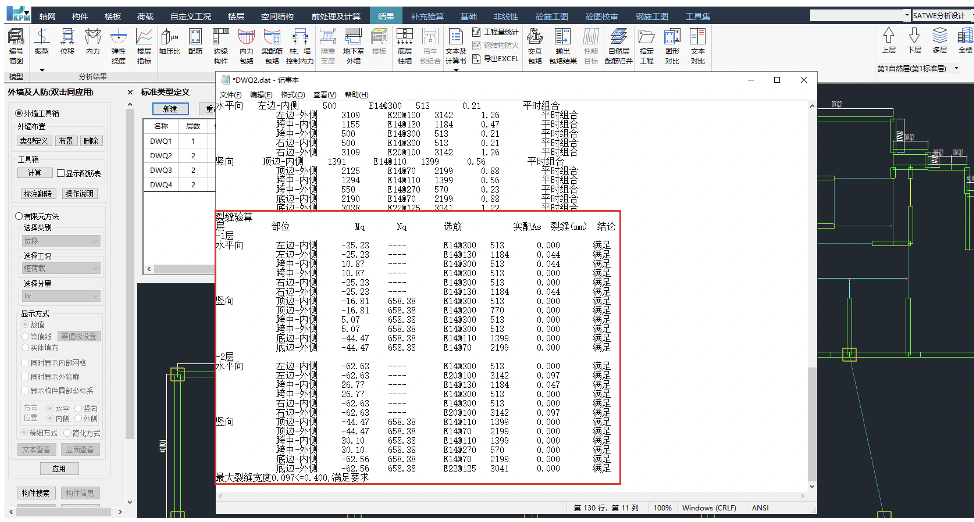
Task: Select the 外墙工具箱 radio button
Action: pos(19,112)
